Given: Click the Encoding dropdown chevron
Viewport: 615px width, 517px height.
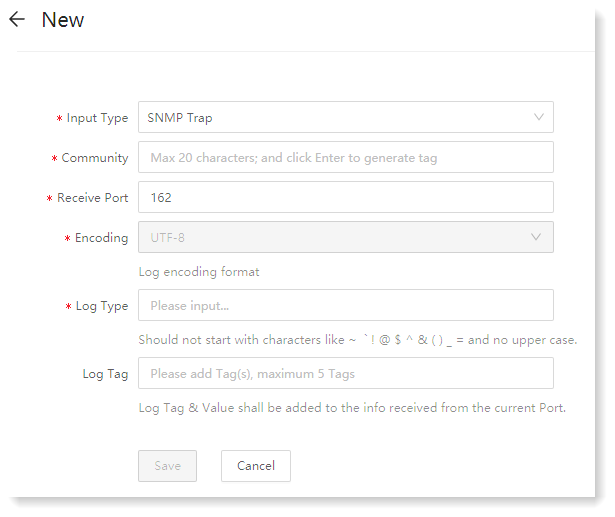Looking at the screenshot, I should 536,237.
